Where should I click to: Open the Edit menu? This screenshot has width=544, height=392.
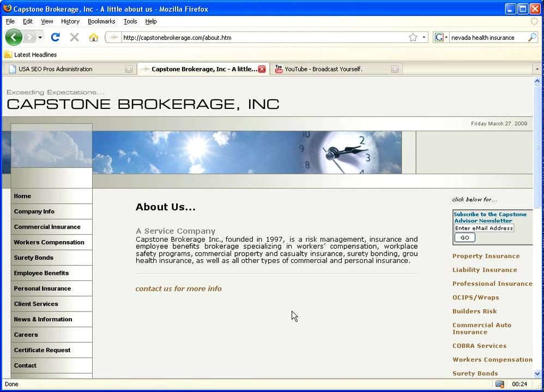point(27,21)
